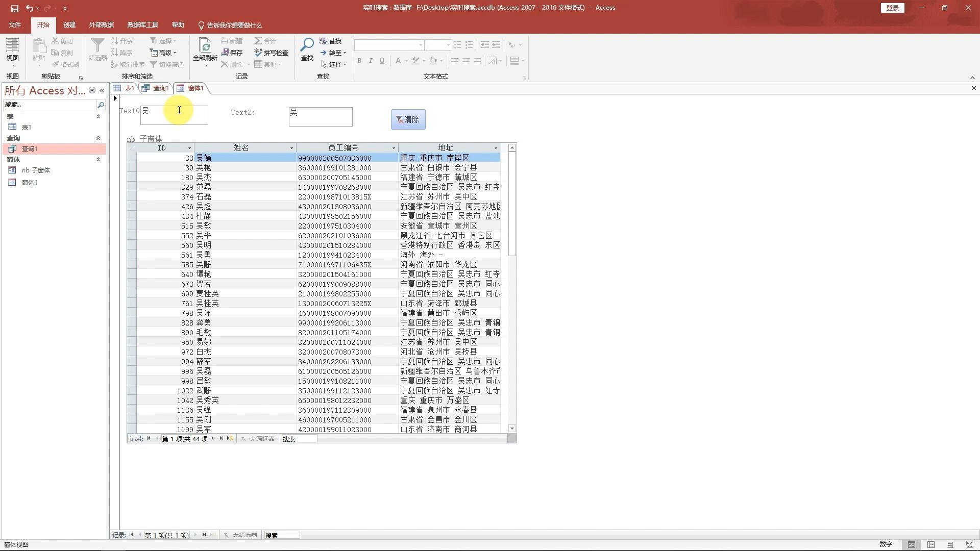Switch to datasheet view in status bar
Screen dimensions: 980x551
pos(931,545)
